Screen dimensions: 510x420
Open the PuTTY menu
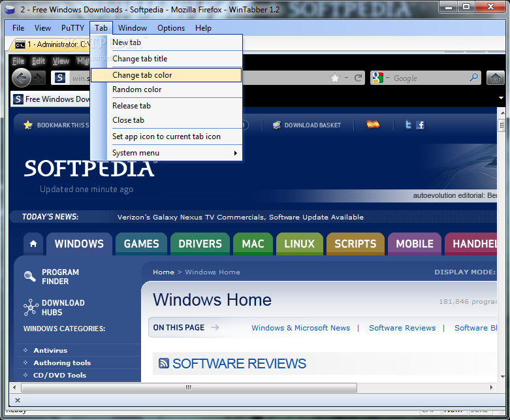tap(72, 28)
